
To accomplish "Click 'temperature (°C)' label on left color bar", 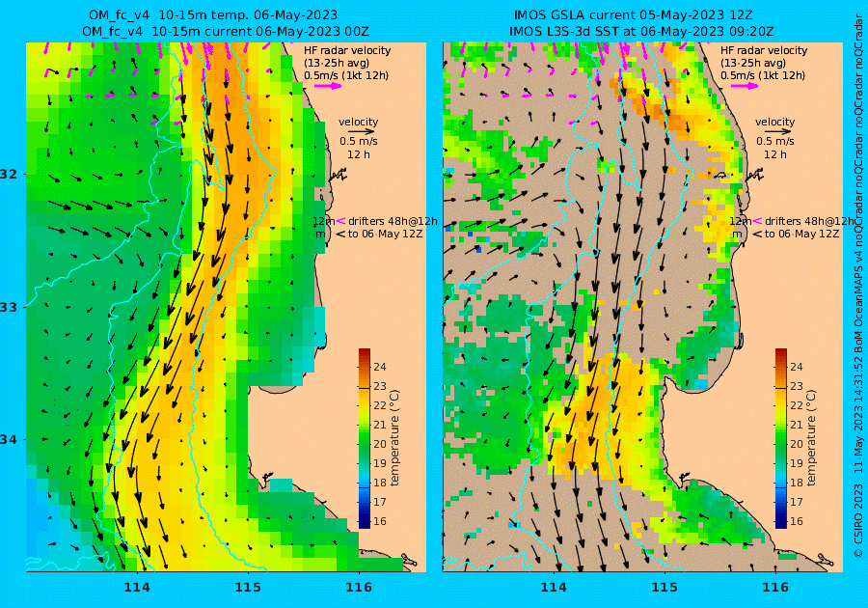I will pyautogui.click(x=394, y=438).
